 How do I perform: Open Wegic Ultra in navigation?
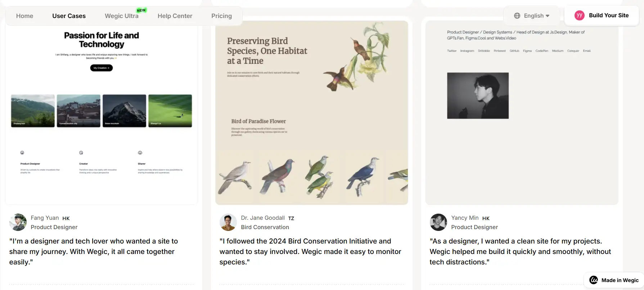(x=121, y=16)
